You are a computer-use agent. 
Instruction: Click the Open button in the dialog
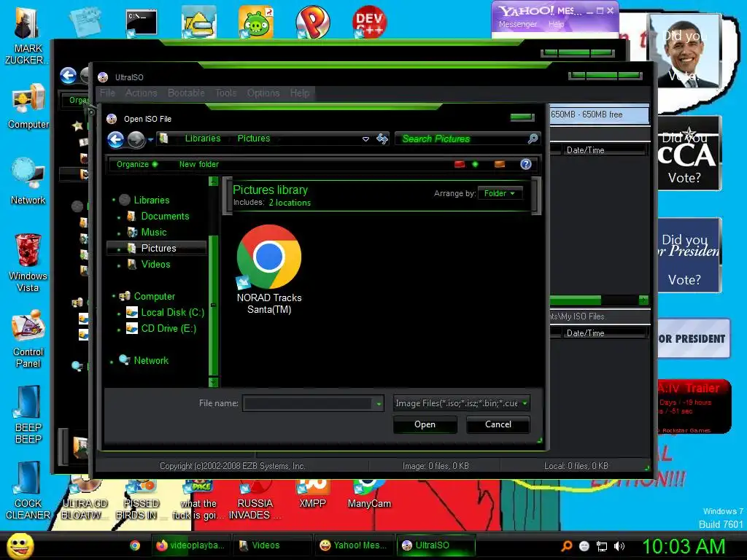[x=425, y=424]
